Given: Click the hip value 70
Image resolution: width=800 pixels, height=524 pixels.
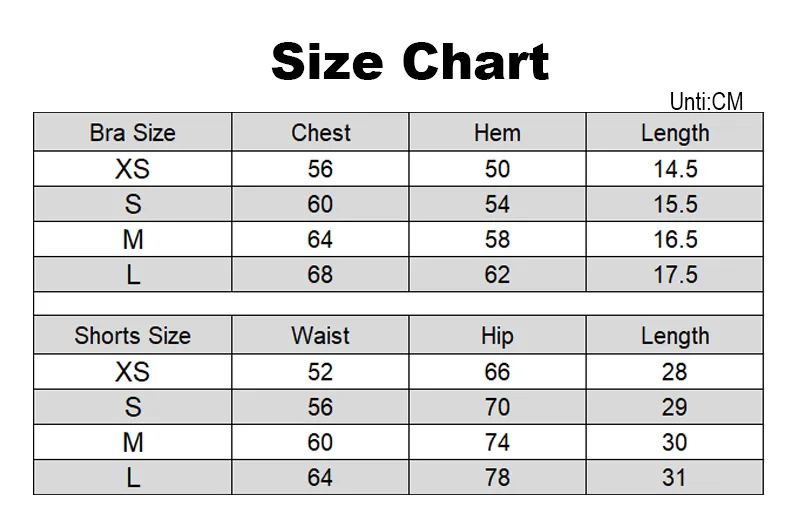Looking at the screenshot, I should [x=497, y=407].
